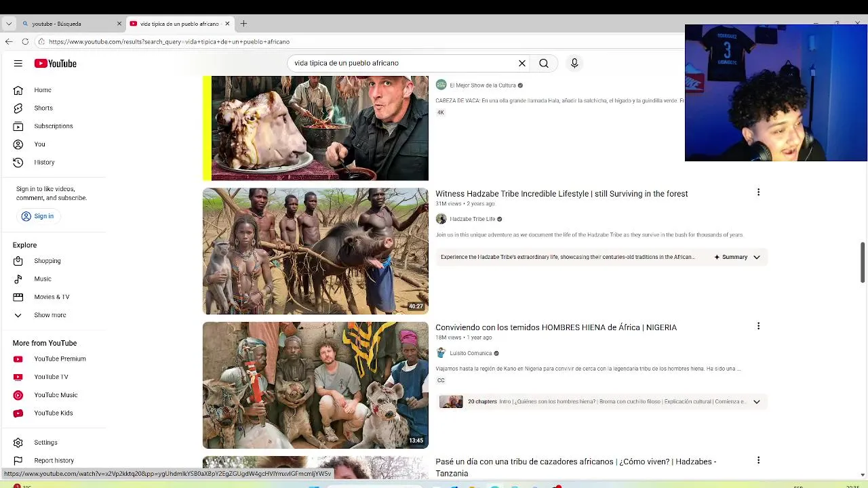
Task: Click the 13:45 duration on hyena thumbnail
Action: pyautogui.click(x=416, y=441)
